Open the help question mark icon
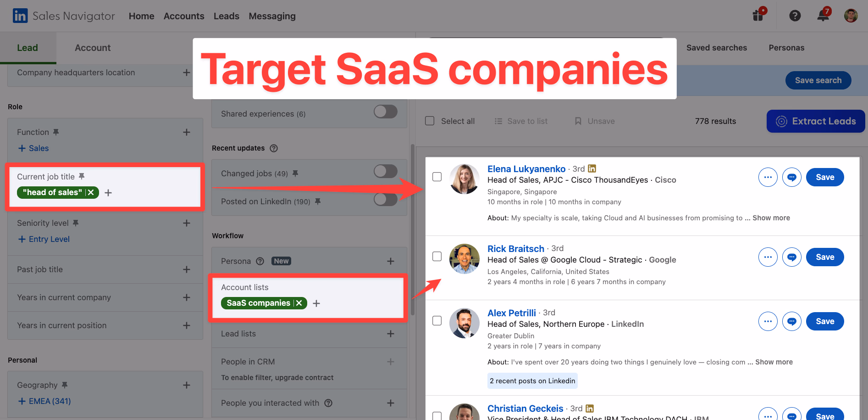This screenshot has width=868, height=420. point(795,16)
